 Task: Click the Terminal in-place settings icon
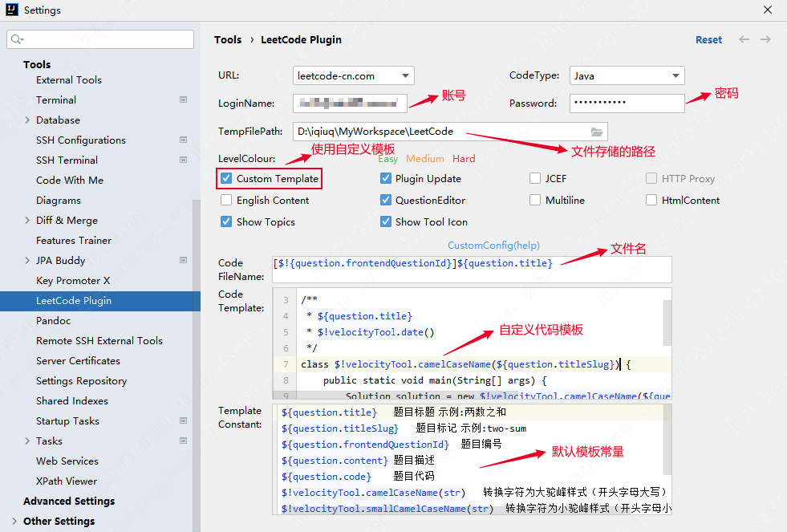pos(183,99)
